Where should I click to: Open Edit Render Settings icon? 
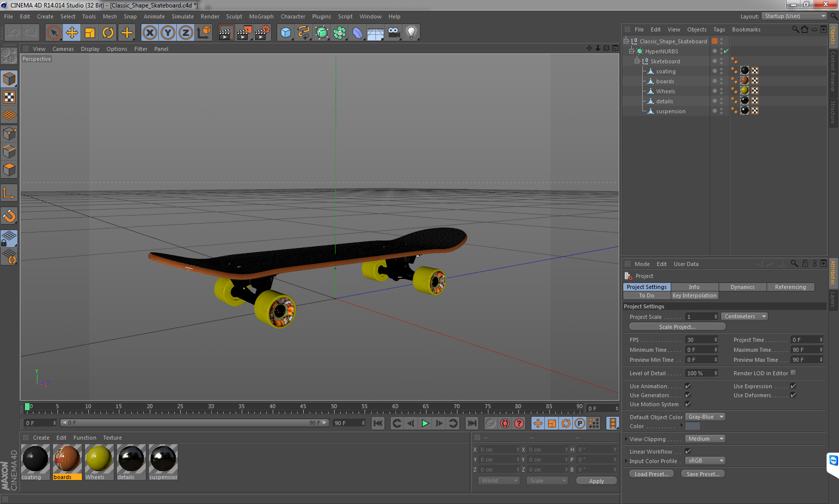coord(262,33)
